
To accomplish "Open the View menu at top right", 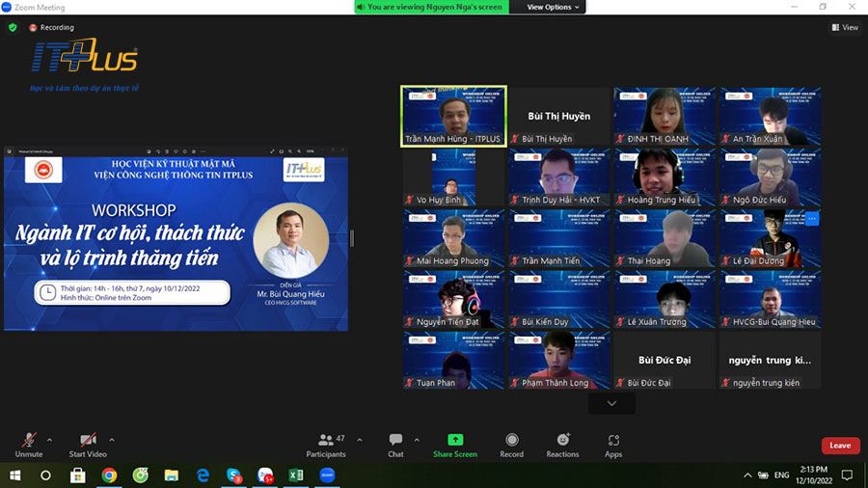I will pyautogui.click(x=845, y=28).
